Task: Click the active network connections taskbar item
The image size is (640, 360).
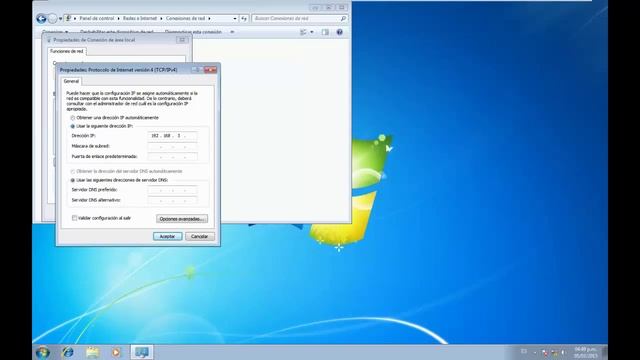Action: (142, 352)
